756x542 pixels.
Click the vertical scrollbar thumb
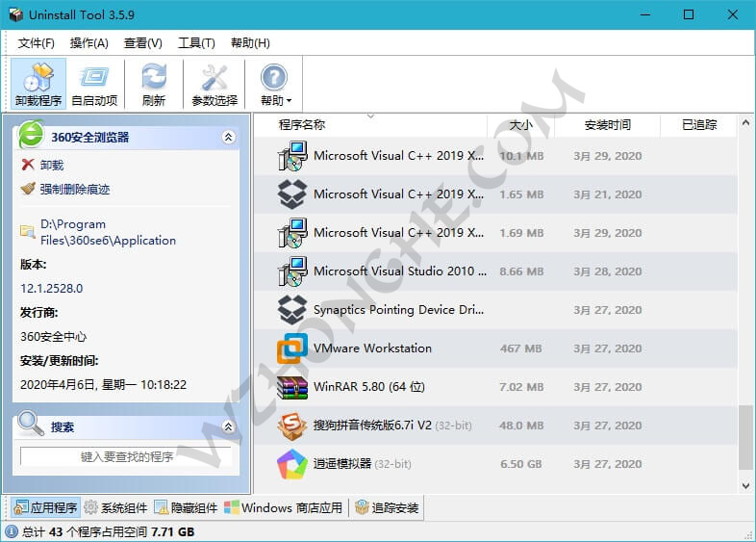(745, 437)
